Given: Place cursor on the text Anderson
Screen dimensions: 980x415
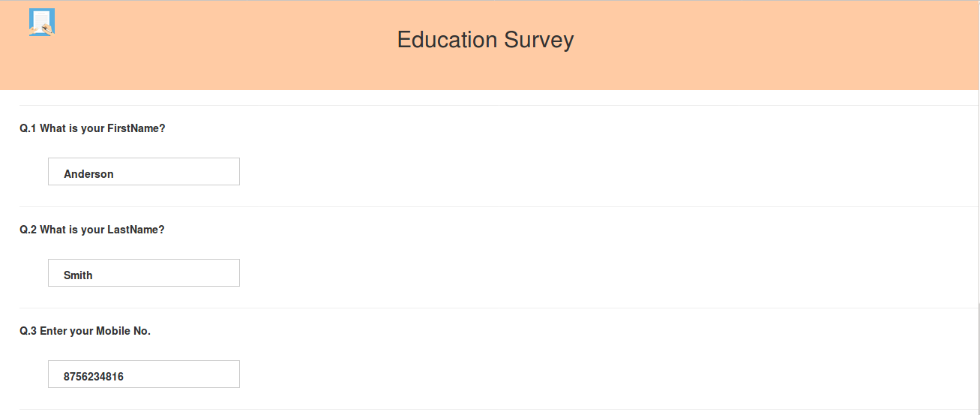Looking at the screenshot, I should [88, 174].
